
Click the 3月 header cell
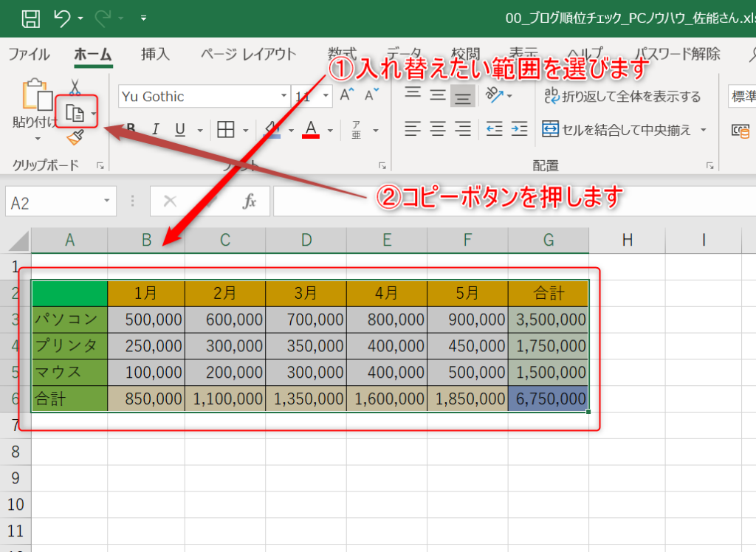(306, 293)
